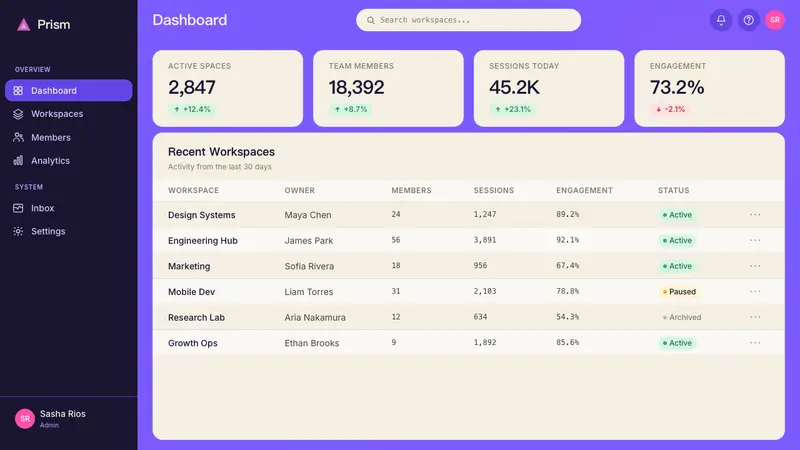The height and width of the screenshot is (450, 800).
Task: Open the Team Members stat card
Action: pos(388,88)
